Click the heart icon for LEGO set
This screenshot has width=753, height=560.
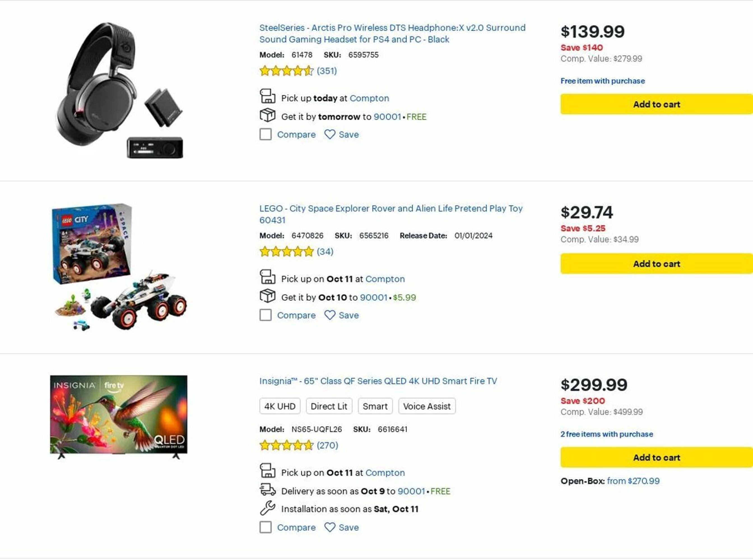click(330, 315)
